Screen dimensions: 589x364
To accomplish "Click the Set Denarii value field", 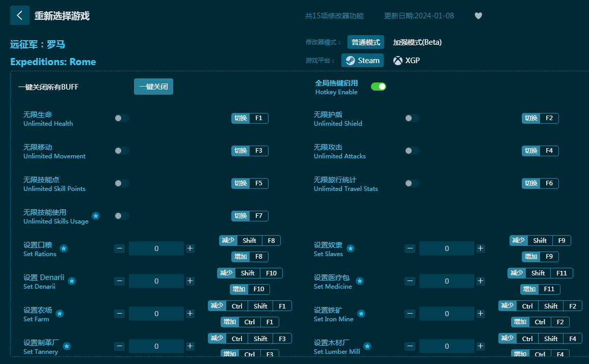I will click(x=156, y=281).
